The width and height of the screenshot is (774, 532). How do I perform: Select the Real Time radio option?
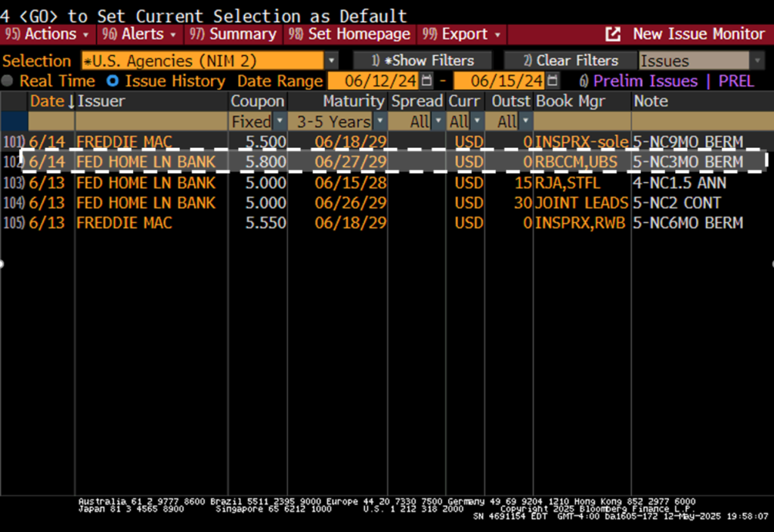point(8,80)
